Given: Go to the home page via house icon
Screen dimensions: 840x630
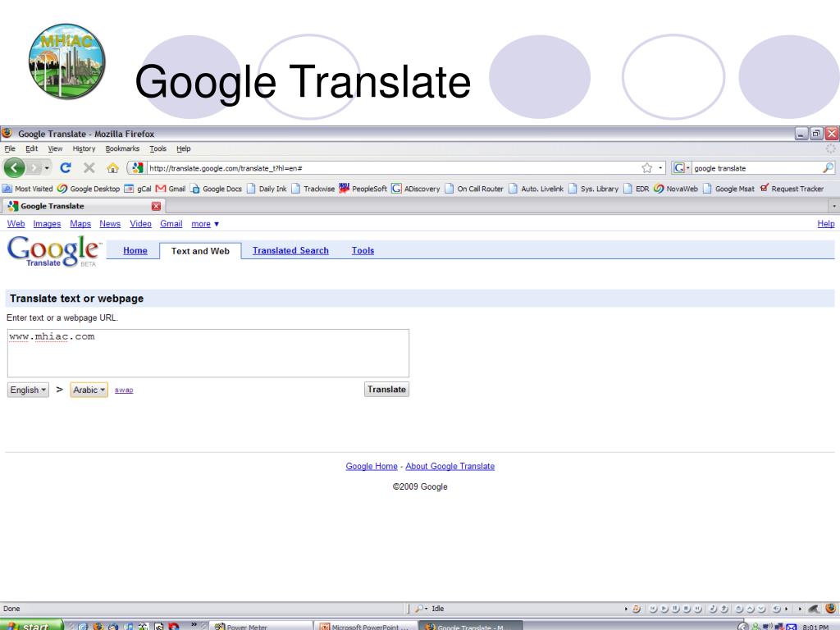Looking at the screenshot, I should pos(112,168).
